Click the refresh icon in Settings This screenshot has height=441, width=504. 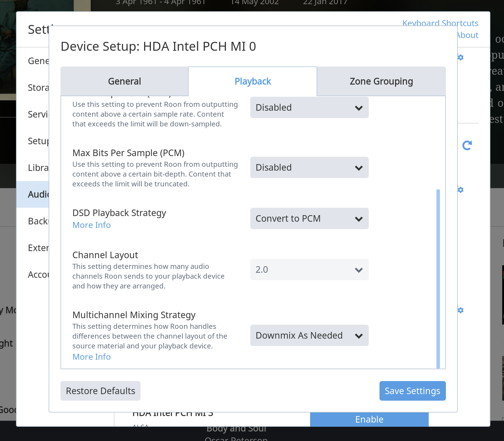click(x=467, y=145)
